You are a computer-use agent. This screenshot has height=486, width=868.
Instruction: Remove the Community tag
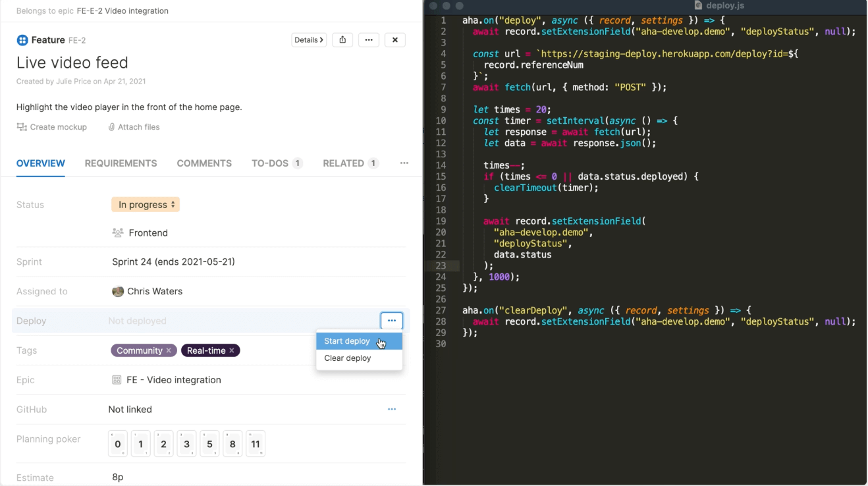coord(169,351)
